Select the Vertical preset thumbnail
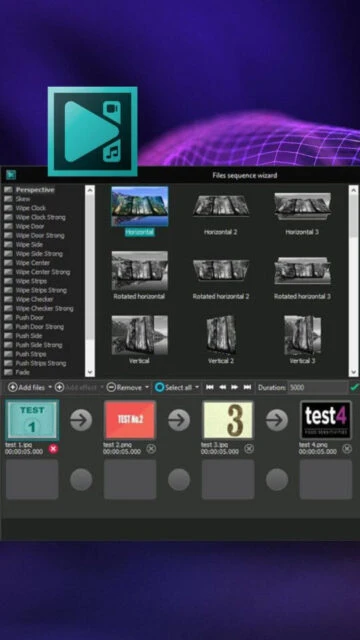The width and height of the screenshot is (360, 640). click(140, 335)
